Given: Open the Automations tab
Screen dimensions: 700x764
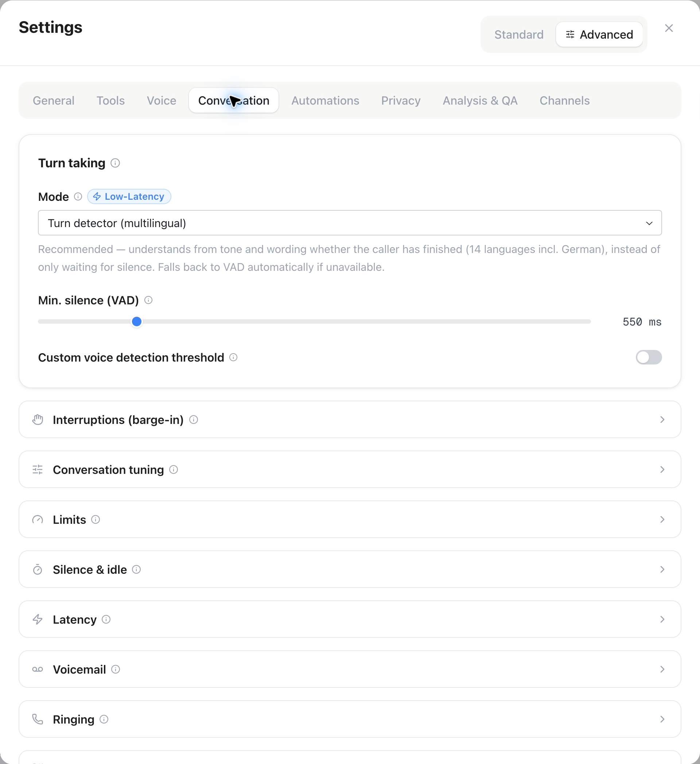Looking at the screenshot, I should [325, 101].
